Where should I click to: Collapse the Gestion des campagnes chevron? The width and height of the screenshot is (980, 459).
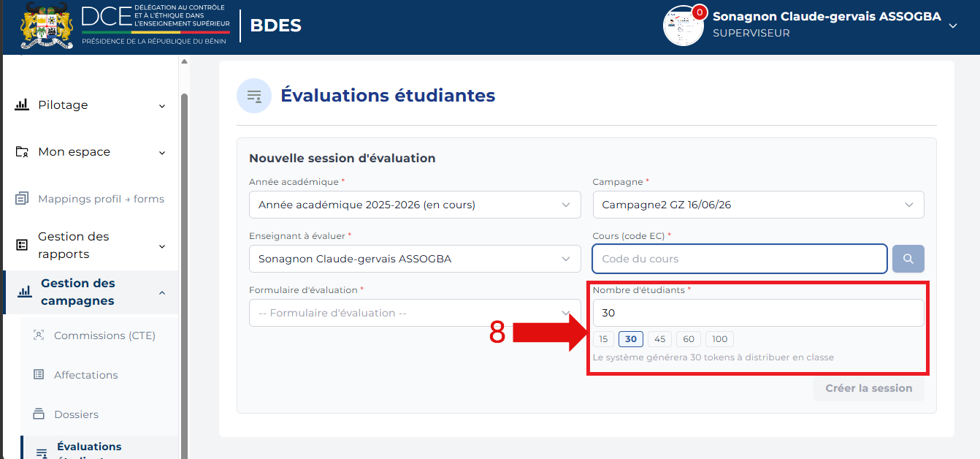click(162, 293)
